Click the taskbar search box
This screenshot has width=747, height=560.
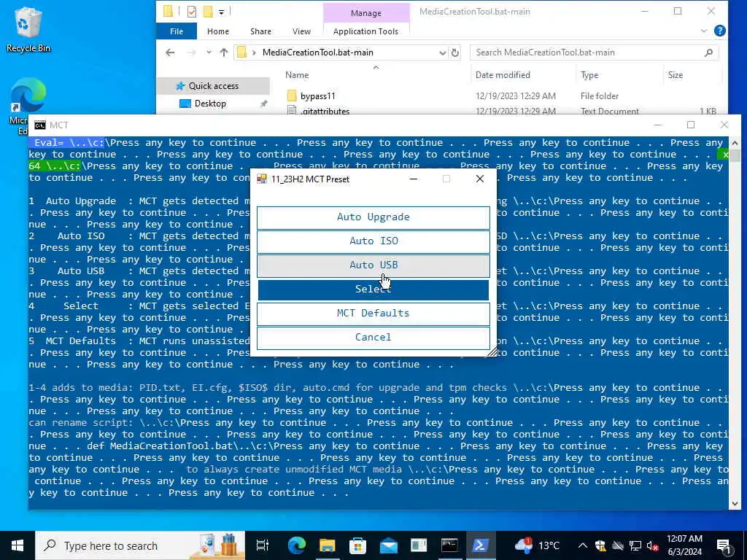tap(140, 545)
